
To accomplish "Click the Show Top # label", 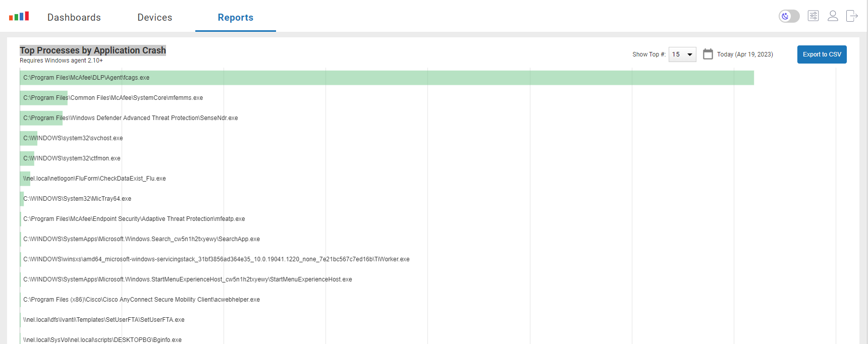I will [649, 54].
